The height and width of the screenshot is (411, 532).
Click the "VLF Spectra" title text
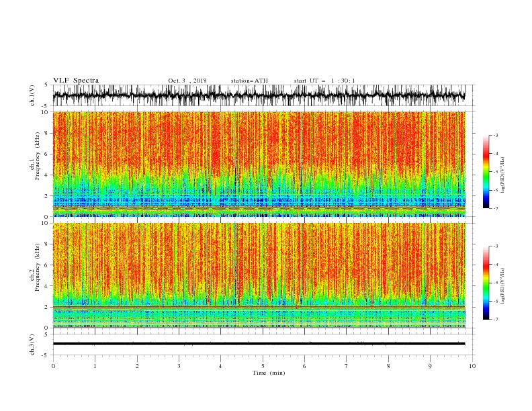tap(76, 81)
